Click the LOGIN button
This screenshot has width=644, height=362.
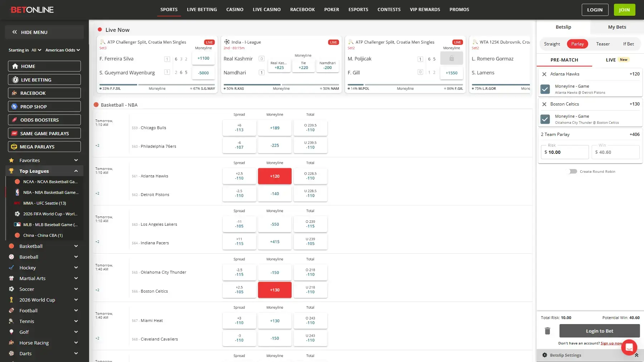(x=595, y=10)
